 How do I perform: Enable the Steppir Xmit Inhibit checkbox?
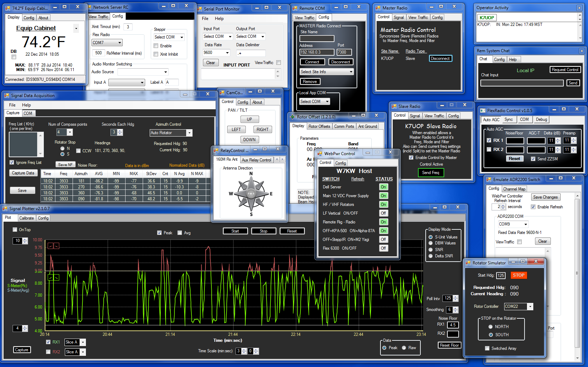156,54
